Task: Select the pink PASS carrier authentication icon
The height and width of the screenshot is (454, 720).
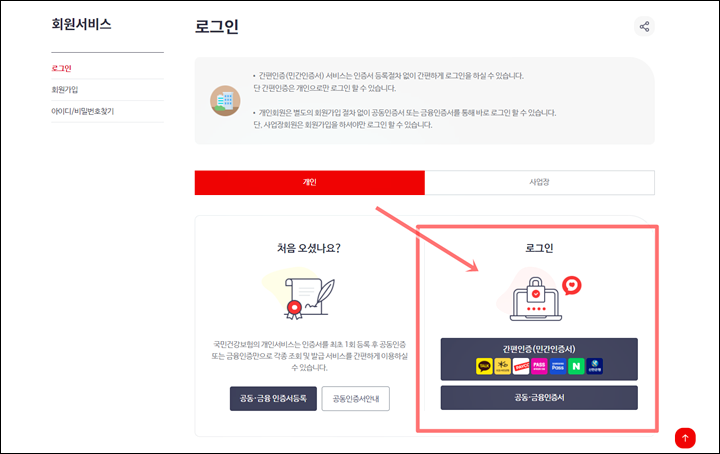Action: [x=539, y=366]
